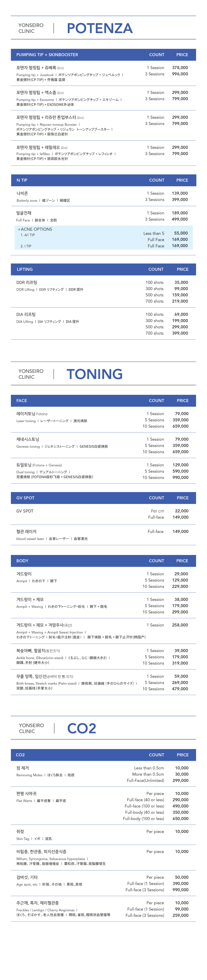Viewport: 207px width, 980px height.
Task: Click the 제네시스토닝 Genesis toning item
Action: pos(28,439)
